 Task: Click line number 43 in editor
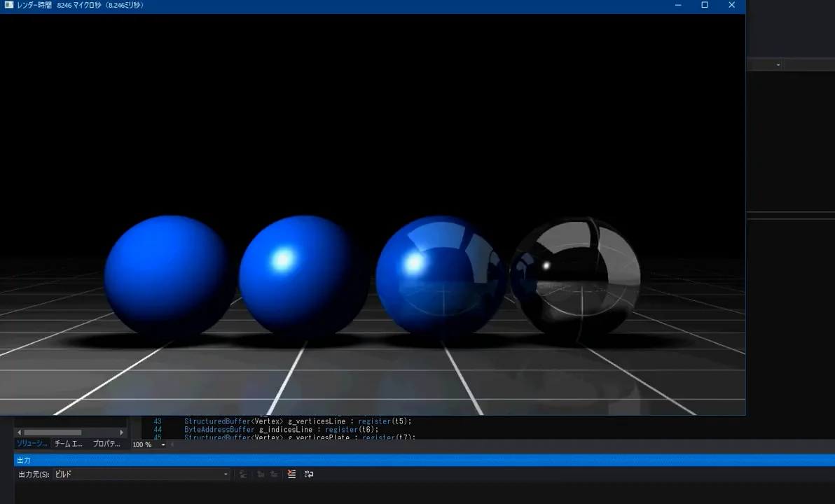click(158, 421)
